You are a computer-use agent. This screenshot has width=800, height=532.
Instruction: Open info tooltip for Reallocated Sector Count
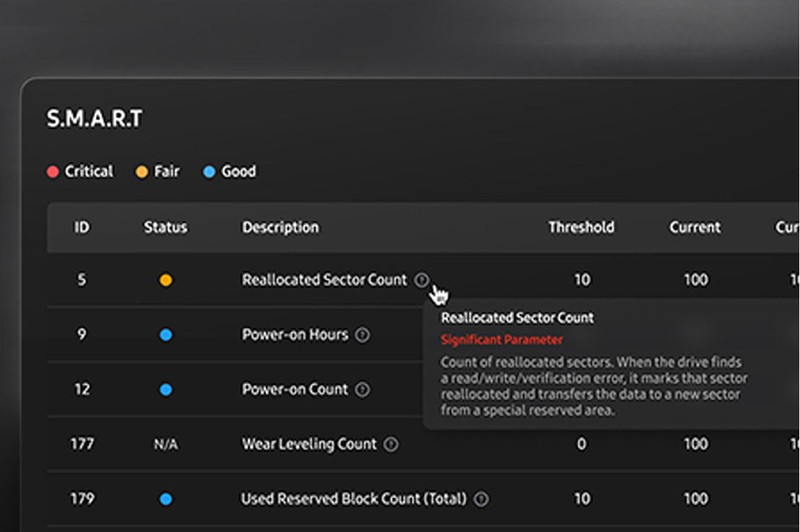click(423, 280)
